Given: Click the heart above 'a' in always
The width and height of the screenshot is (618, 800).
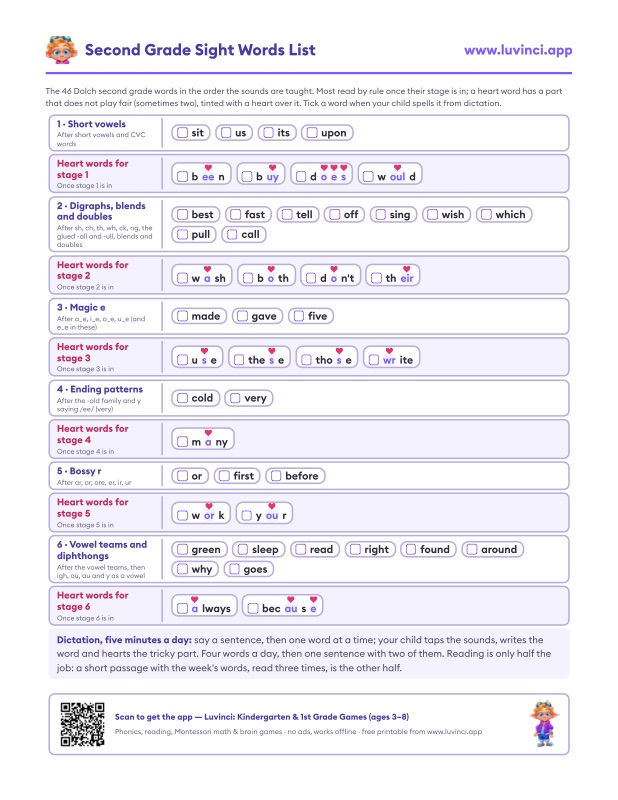Looking at the screenshot, I should click(194, 599).
